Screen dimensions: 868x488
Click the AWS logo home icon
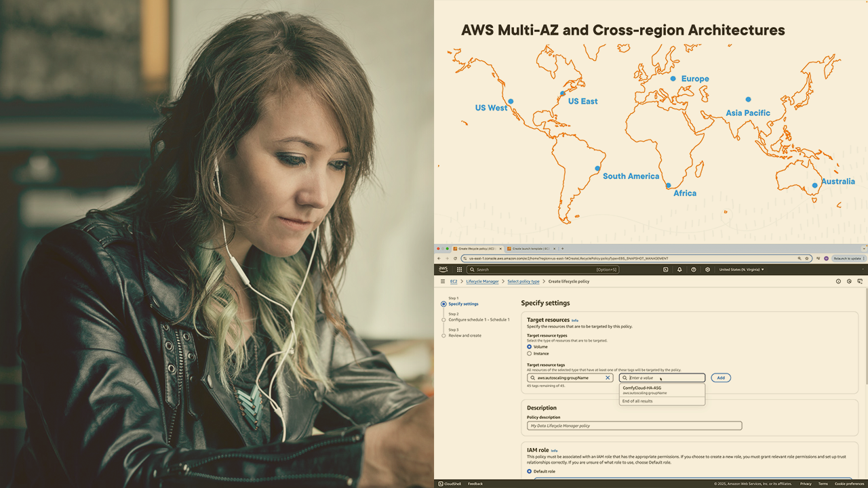[x=443, y=269]
